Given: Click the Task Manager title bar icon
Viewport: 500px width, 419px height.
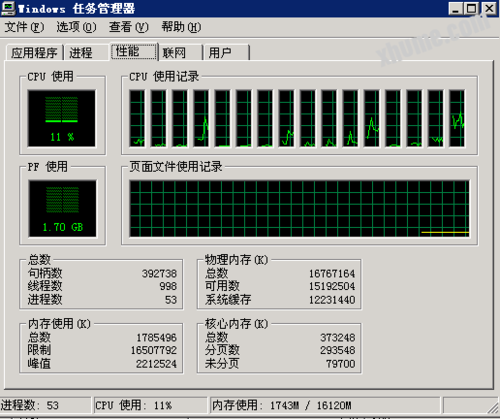Looking at the screenshot, I should click(x=8, y=8).
